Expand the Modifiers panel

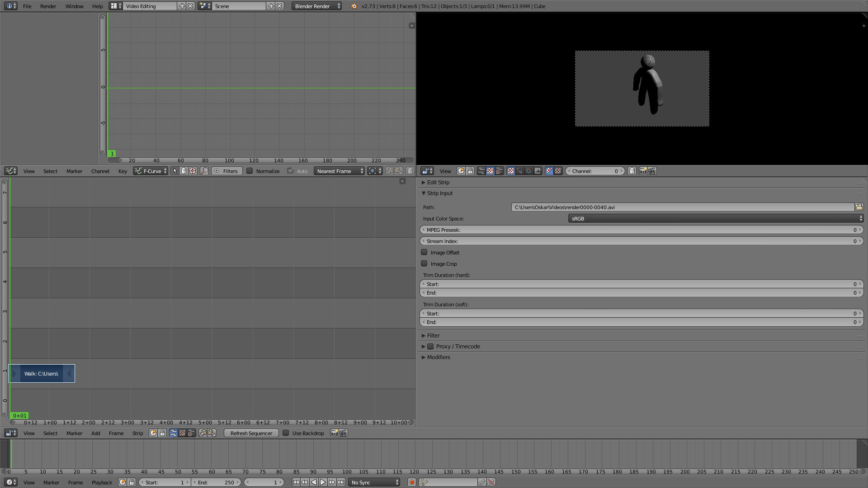coord(438,357)
